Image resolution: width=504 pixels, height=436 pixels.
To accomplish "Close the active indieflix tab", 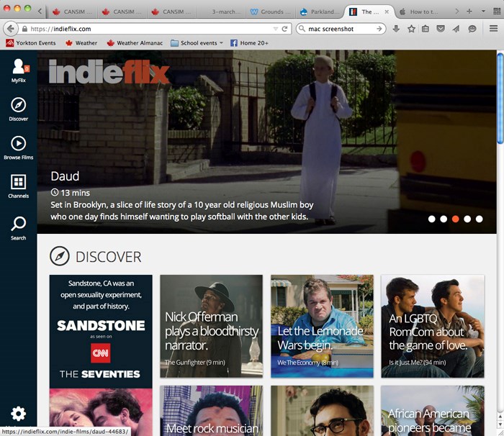I will coord(387,12).
